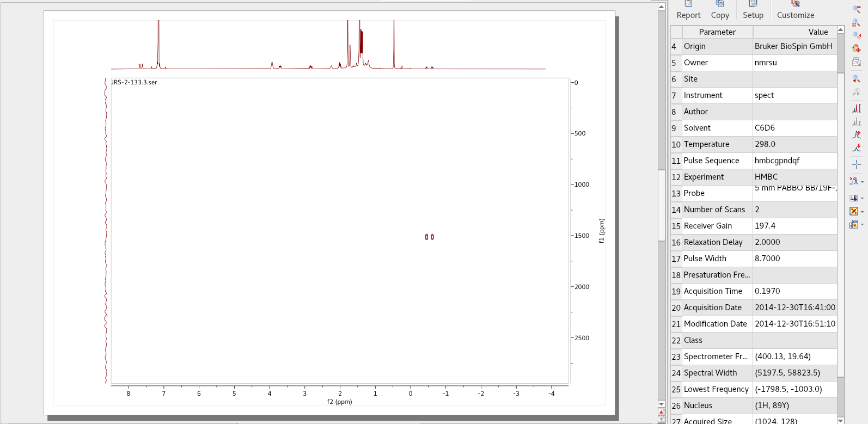Viewport: 868px width, 424px height.
Task: Expand the show traces dropdown arrow
Action: point(862,198)
